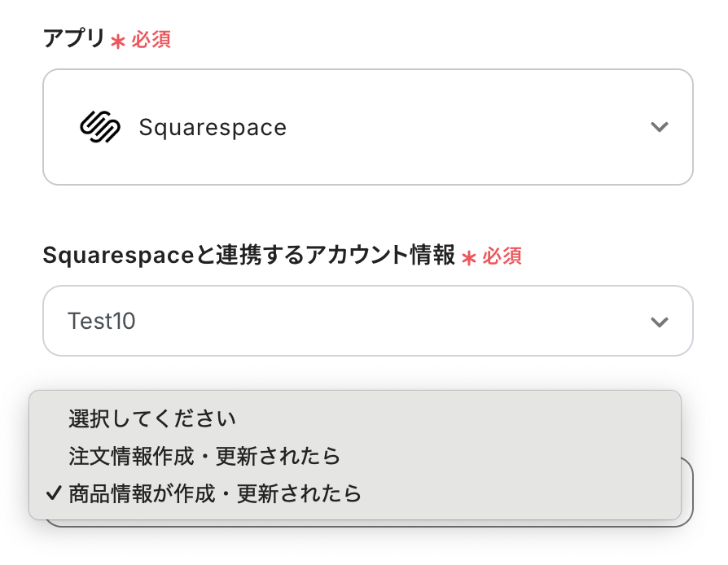Pick the 商品情報が作成・更新されたら option
The height and width of the screenshot is (565, 728).
(x=215, y=493)
